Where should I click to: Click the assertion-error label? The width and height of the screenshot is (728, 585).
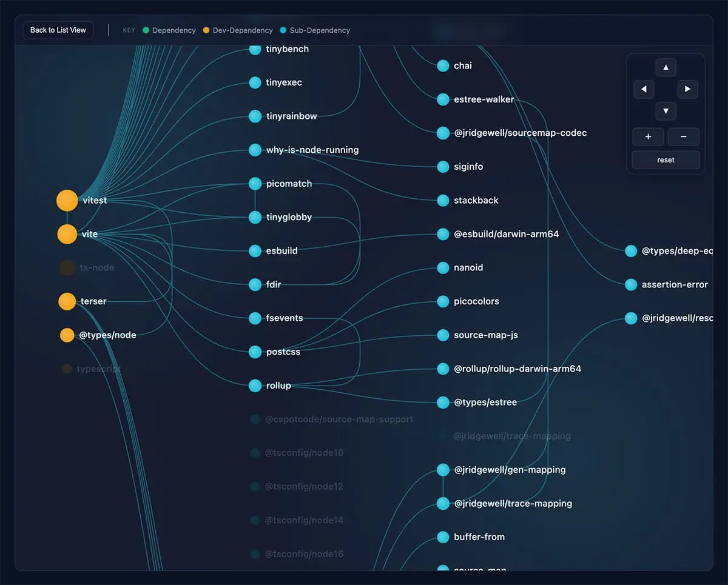pos(675,284)
